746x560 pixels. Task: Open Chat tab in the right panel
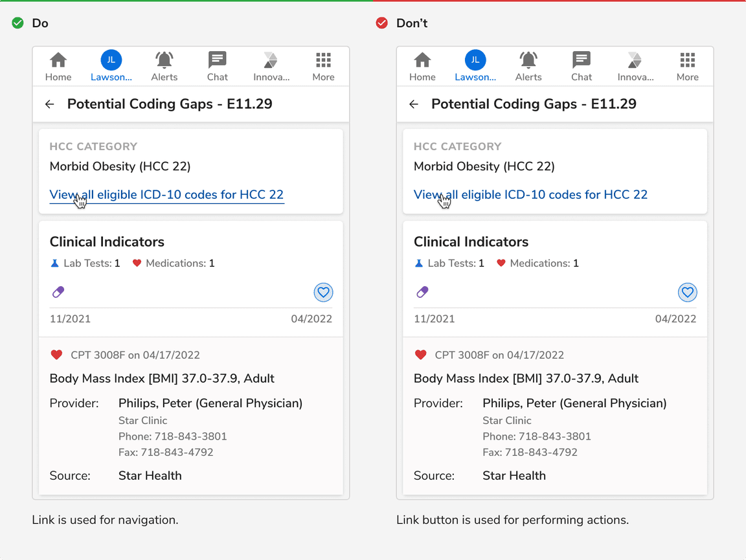click(582, 67)
